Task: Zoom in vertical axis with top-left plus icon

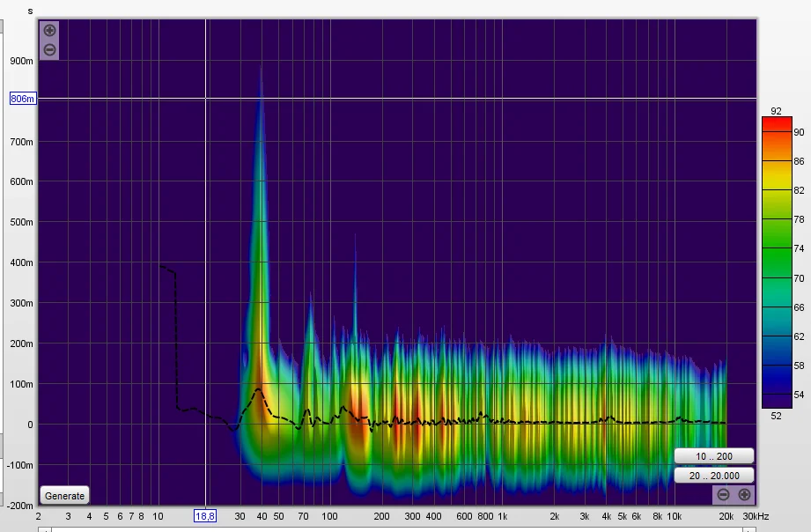Action: (49, 31)
